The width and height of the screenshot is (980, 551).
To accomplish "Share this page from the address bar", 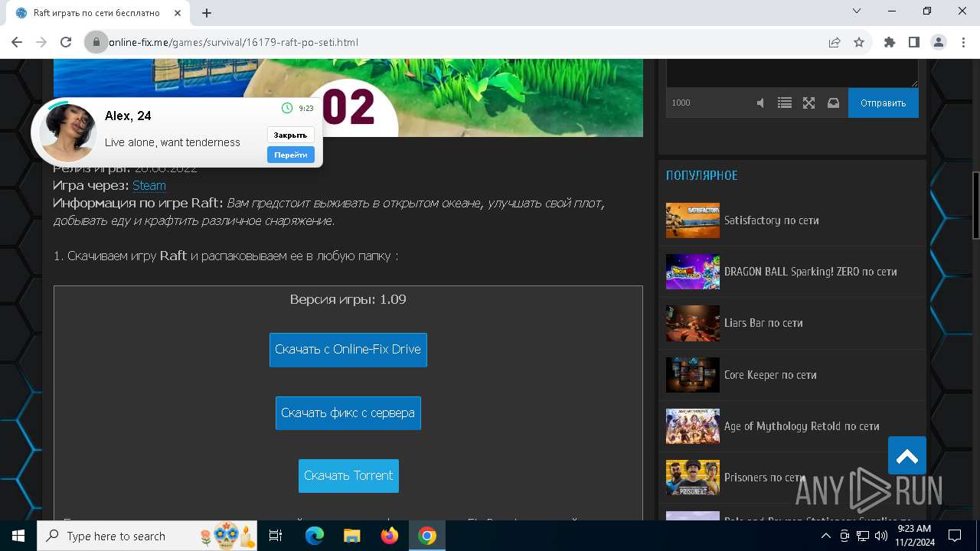I will 835,43.
